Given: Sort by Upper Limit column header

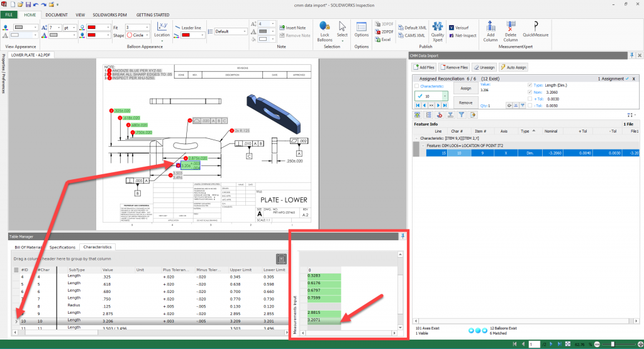Looking at the screenshot, I should coord(241,270).
